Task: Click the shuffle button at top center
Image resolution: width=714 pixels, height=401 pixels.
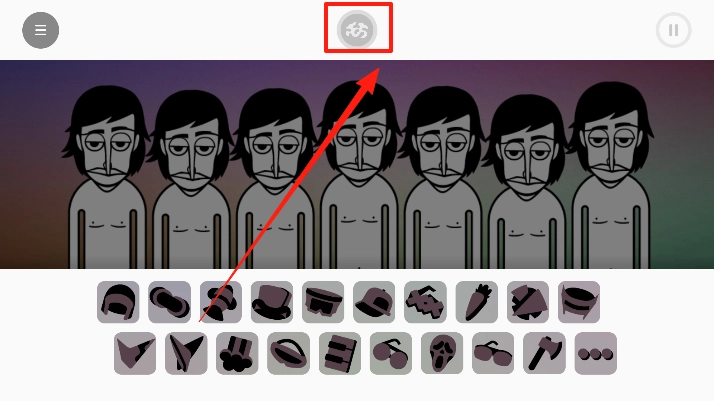Action: [x=357, y=30]
